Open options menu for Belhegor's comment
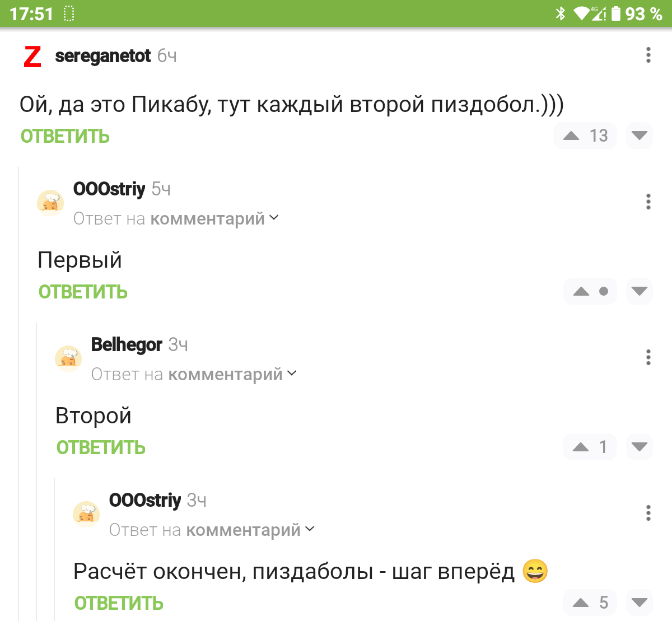 tap(648, 357)
